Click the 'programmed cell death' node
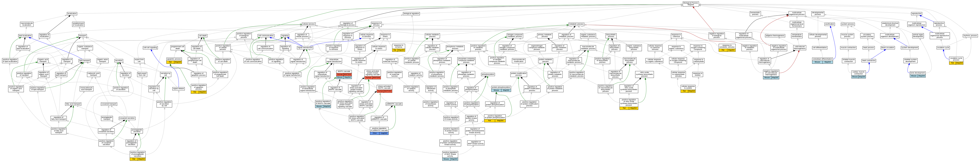The width and height of the screenshot is (980, 162). tap(178, 48)
